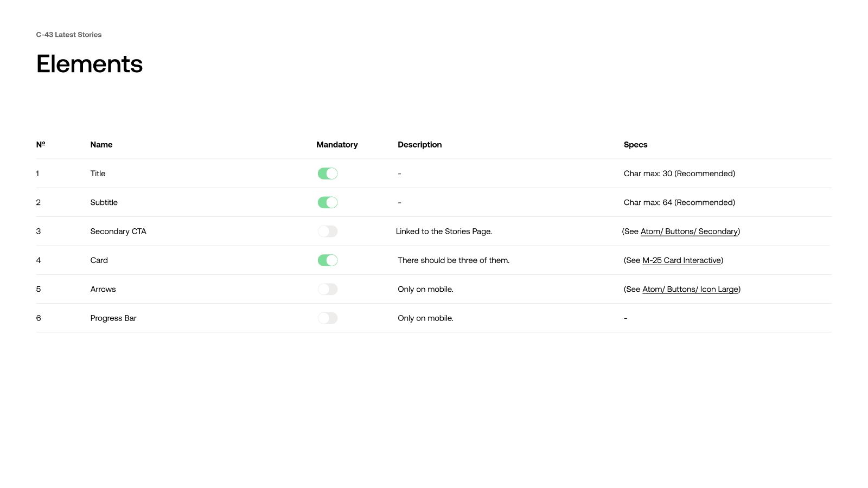Click 'There should be three of them.' description
The width and height of the screenshot is (868, 488).
[454, 260]
